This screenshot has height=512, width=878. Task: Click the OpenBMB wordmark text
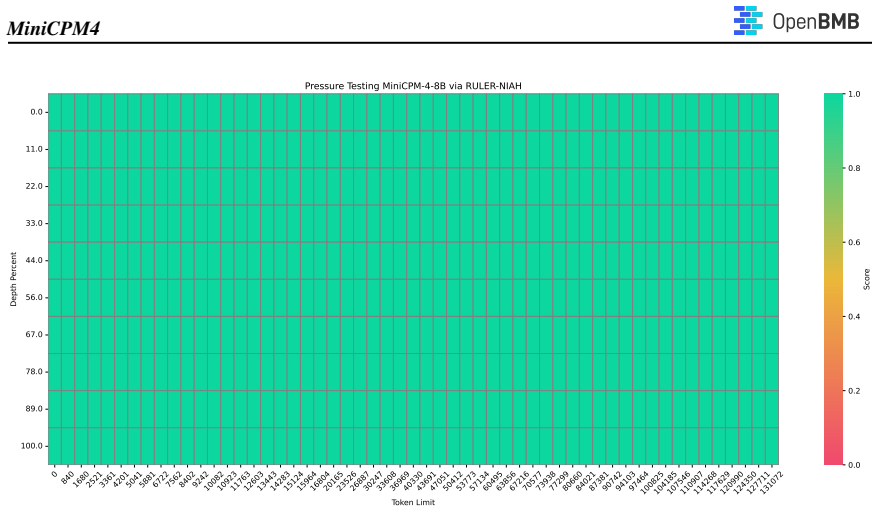pos(816,21)
